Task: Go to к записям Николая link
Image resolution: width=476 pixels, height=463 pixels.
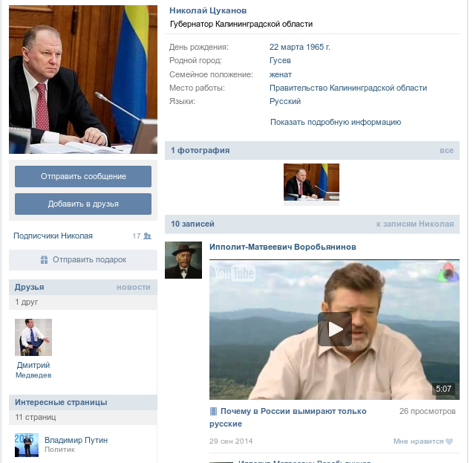Action: coord(415,224)
